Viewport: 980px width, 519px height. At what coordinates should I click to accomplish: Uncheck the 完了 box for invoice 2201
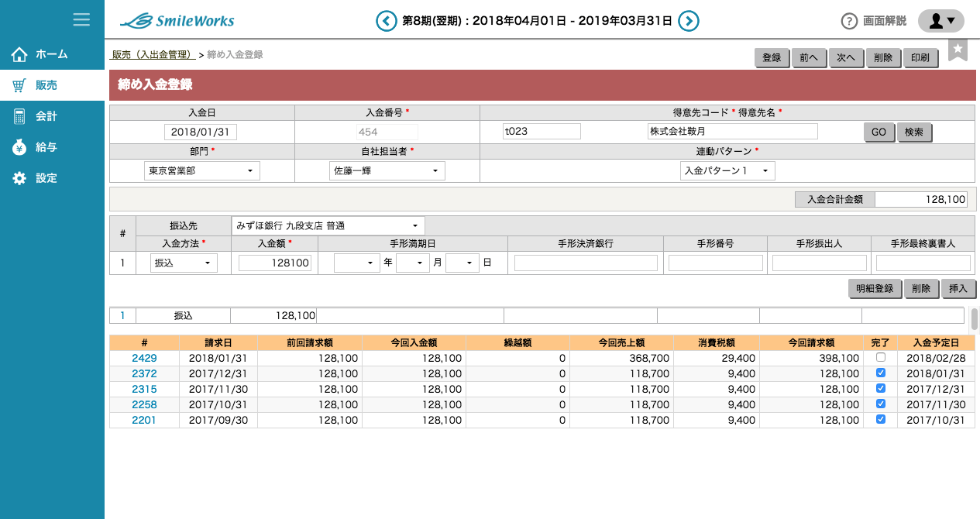[880, 420]
